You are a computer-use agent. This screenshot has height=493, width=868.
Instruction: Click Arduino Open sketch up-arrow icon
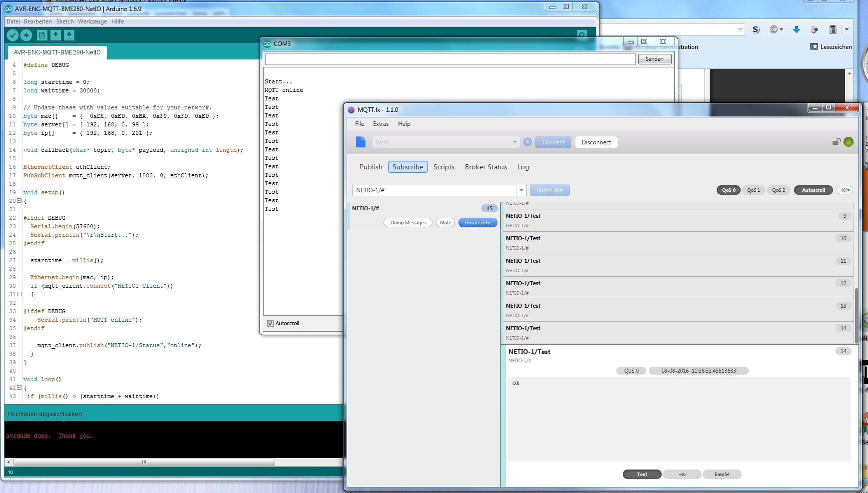55,35
